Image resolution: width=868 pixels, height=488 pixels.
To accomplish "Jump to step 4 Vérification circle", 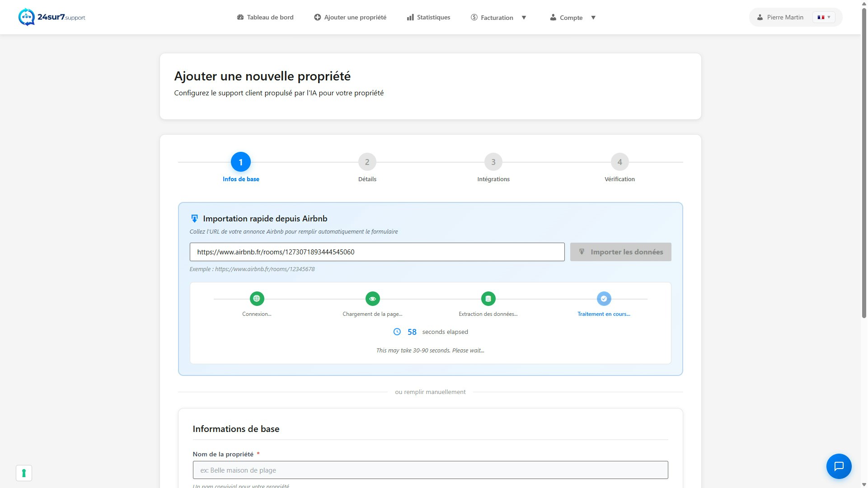I will pyautogui.click(x=619, y=162).
